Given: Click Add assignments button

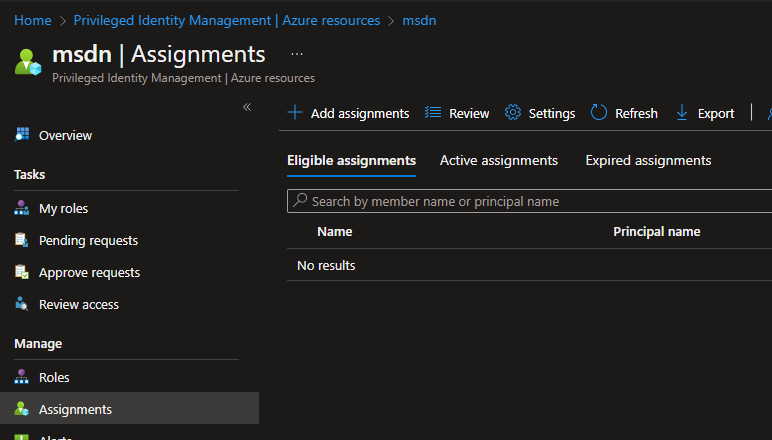Looking at the screenshot, I should point(348,113).
